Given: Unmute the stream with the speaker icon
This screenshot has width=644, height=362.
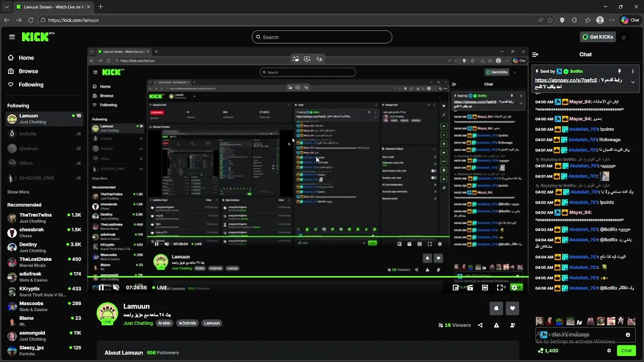Looking at the screenshot, I should (x=116, y=288).
